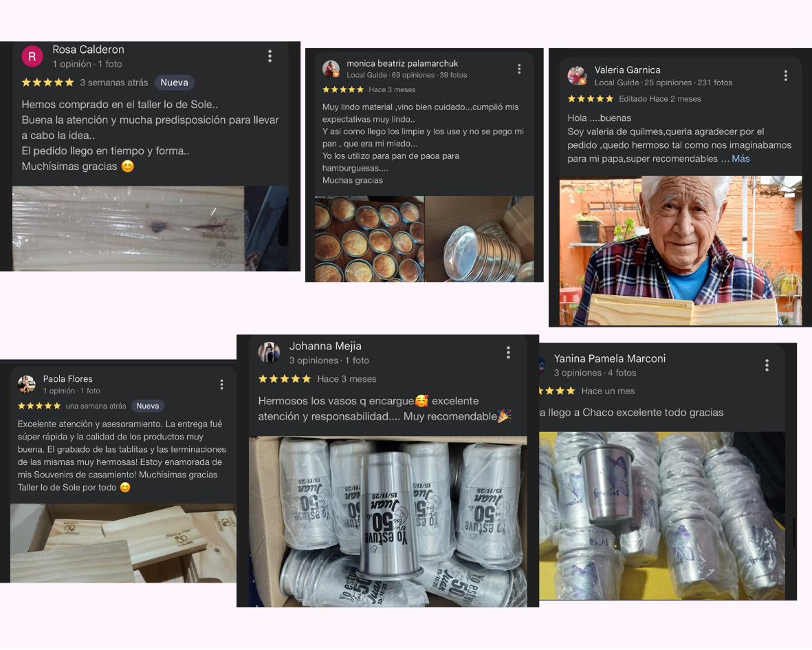Open the Yanina Pamela Marconi profile name

click(610, 358)
